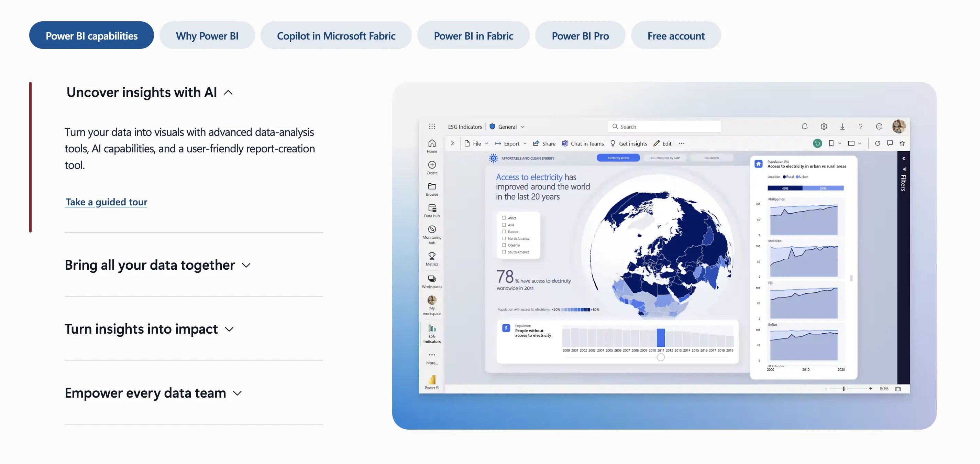Open the Export dropdown
980x464 pixels.
coord(510,143)
